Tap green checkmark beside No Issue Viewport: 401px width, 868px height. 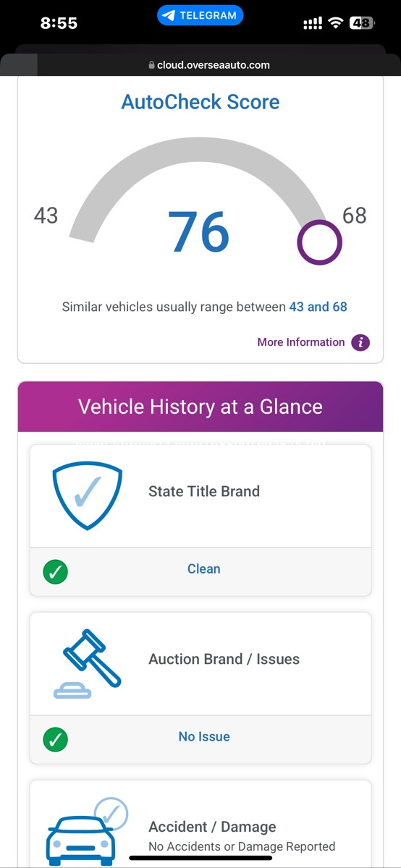[56, 740]
